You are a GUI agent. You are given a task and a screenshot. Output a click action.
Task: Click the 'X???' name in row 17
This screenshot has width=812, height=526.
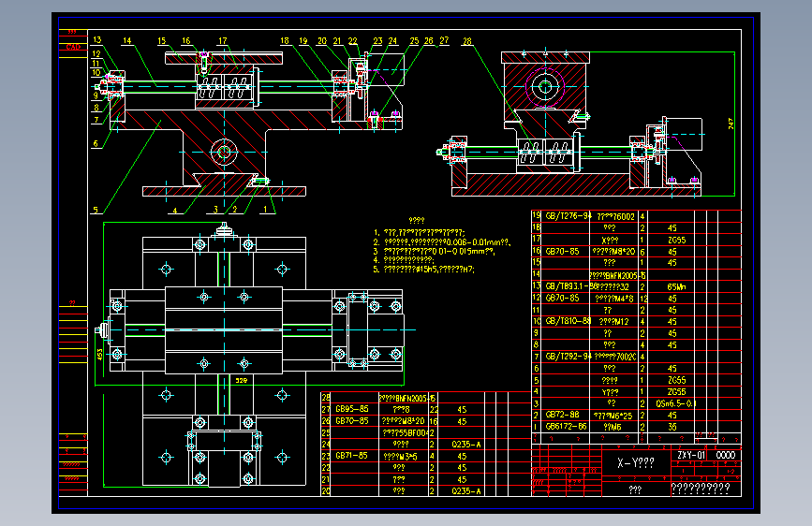[610, 241]
